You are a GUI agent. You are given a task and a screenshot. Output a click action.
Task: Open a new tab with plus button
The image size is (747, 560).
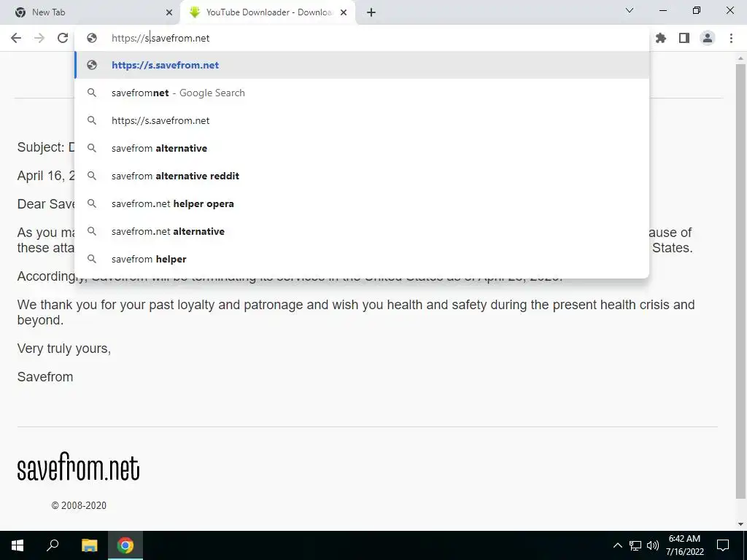click(371, 12)
